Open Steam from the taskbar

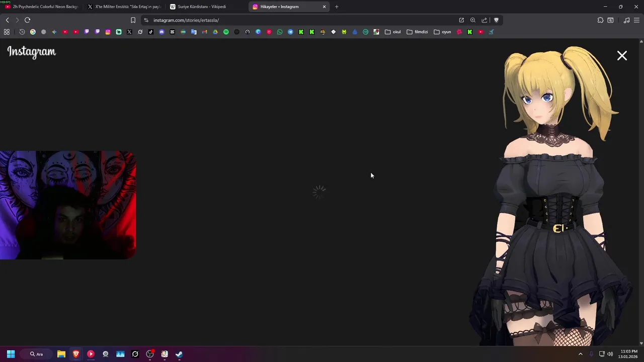pyautogui.click(x=179, y=354)
